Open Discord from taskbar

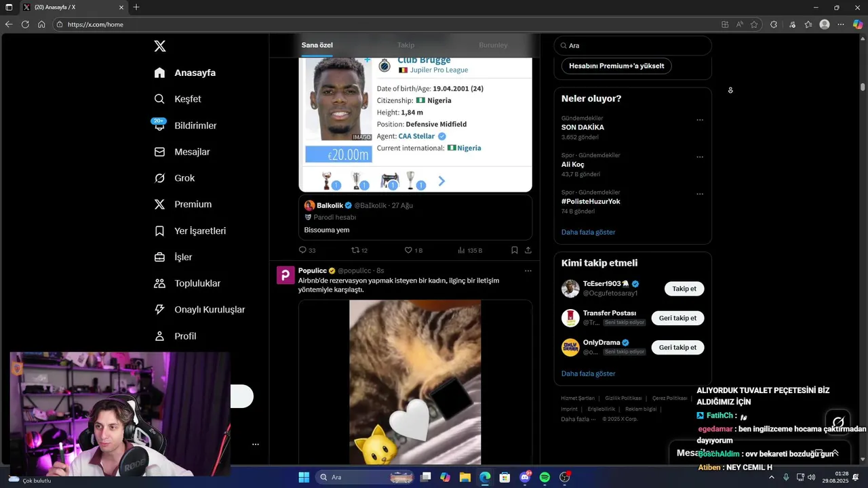[x=525, y=477]
